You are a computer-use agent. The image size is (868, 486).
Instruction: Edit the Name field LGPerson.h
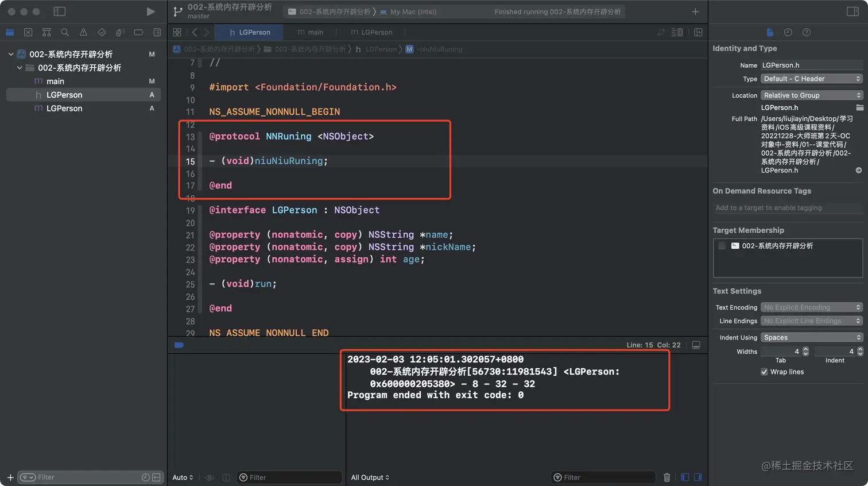point(812,65)
